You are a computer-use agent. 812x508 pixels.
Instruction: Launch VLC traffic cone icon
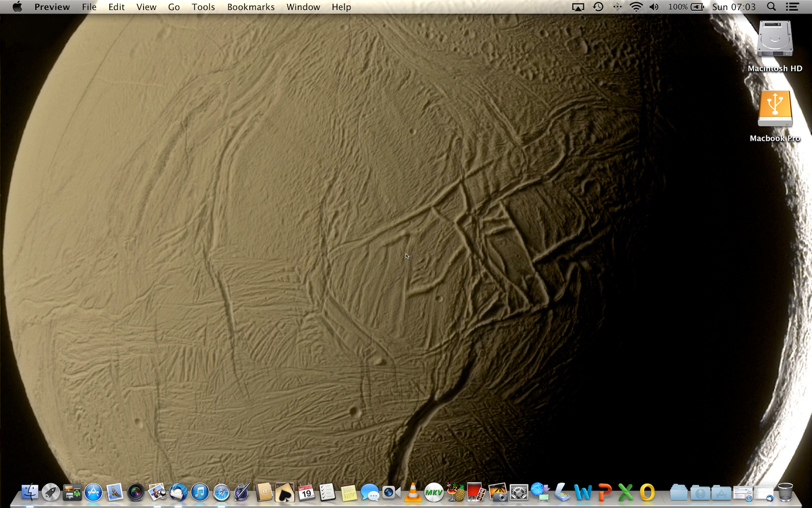tap(413, 493)
